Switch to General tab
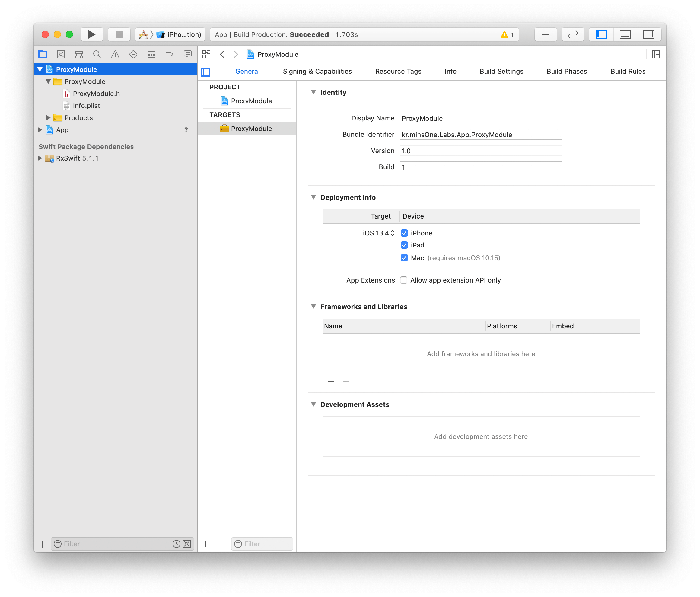Screen dimensions: 700x597 (247, 71)
